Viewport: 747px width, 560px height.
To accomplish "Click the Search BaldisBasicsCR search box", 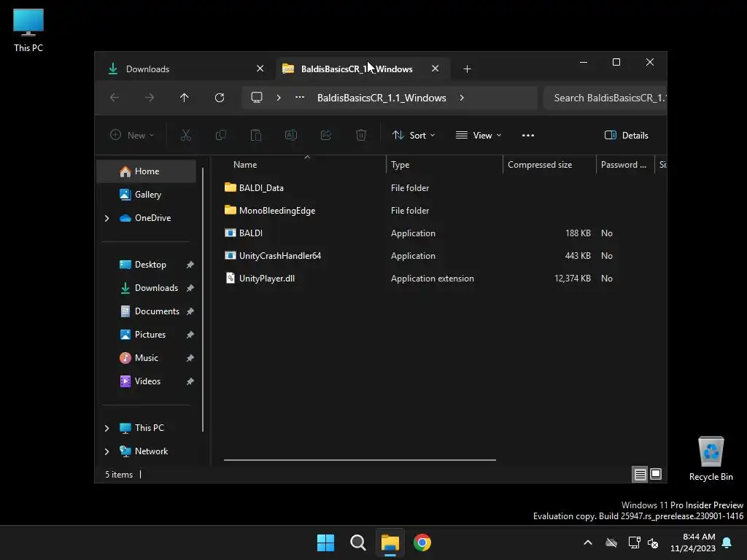I will click(605, 98).
